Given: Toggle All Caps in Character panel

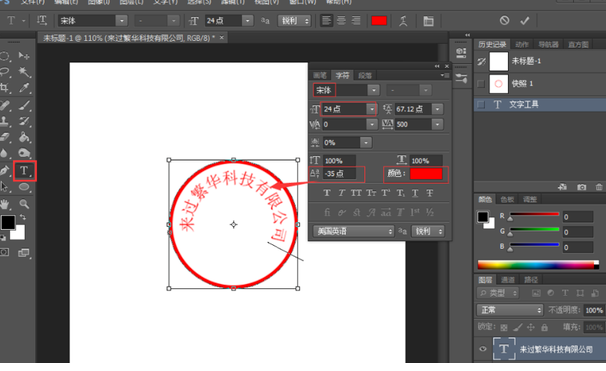Looking at the screenshot, I should (x=356, y=193).
